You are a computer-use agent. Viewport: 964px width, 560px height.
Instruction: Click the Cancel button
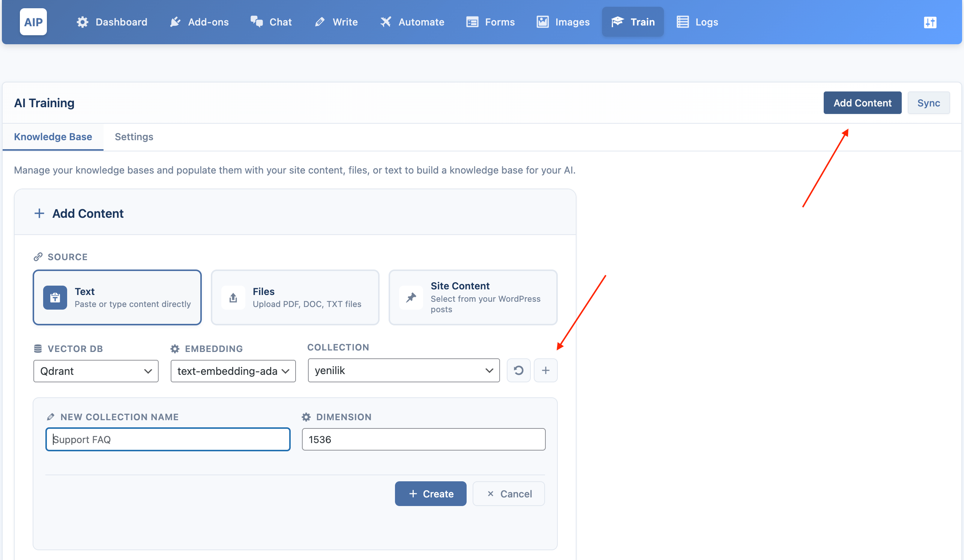508,494
